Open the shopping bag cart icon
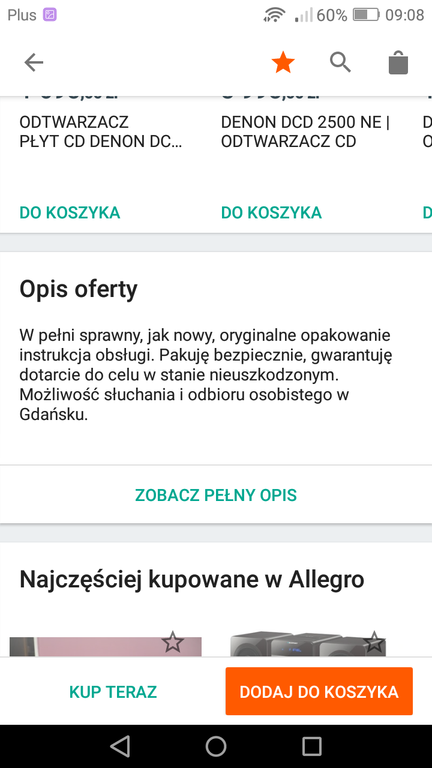Screen dimensions: 432x768 pos(398,63)
